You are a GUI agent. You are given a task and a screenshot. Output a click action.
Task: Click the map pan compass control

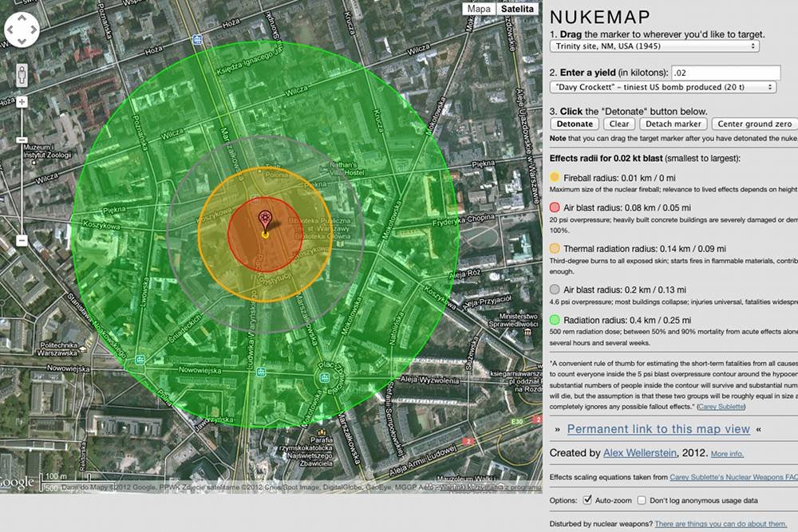(23, 30)
